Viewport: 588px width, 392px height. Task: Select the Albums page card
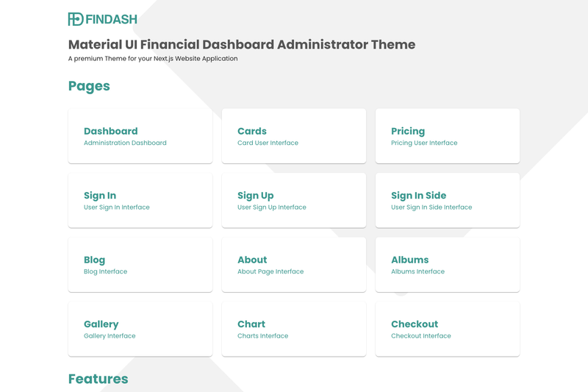coord(448,265)
